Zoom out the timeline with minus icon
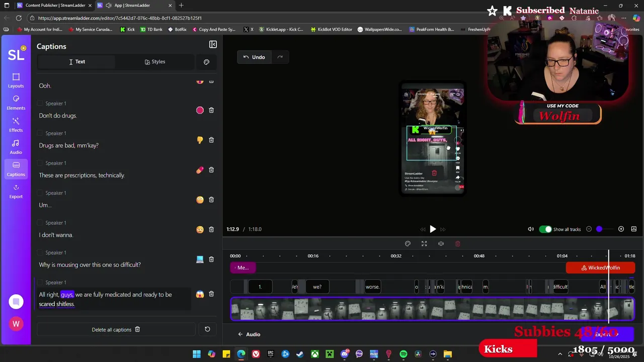 (589, 229)
